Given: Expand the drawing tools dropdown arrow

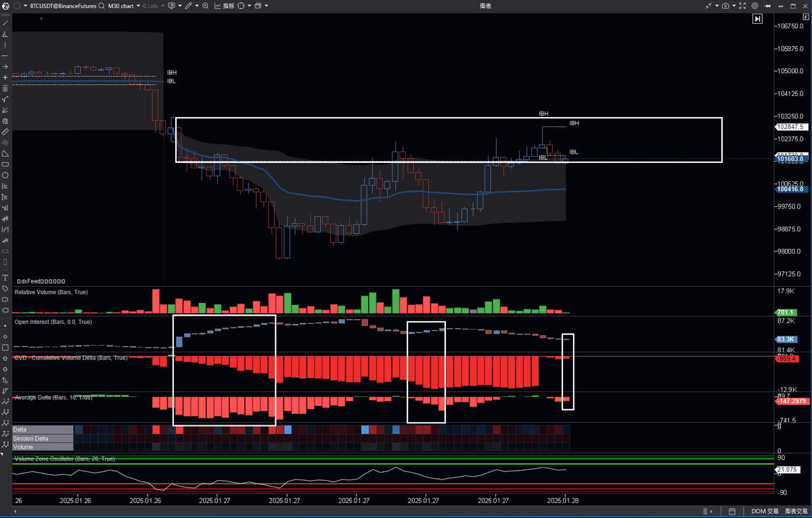Looking at the screenshot, I should pos(196,6).
